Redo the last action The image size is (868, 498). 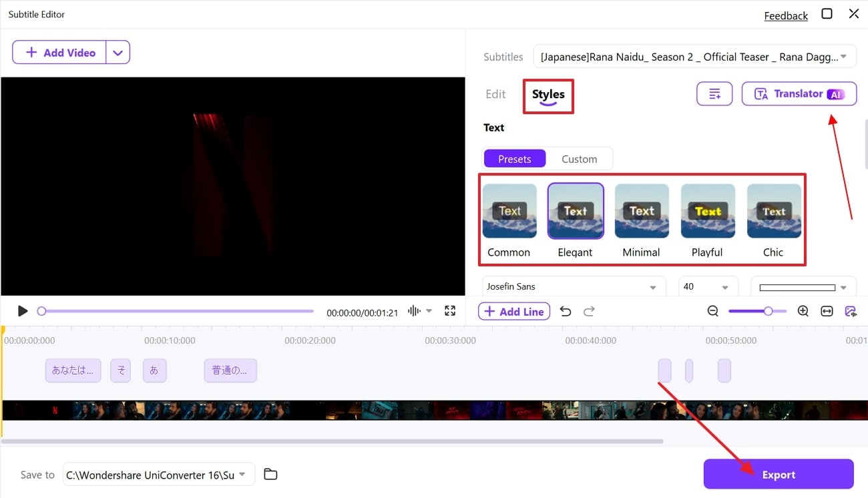pos(589,311)
